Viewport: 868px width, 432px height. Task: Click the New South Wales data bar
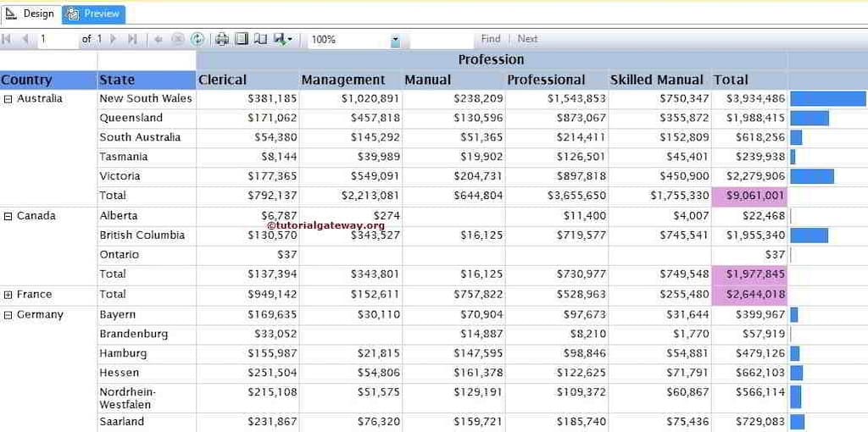828,99
